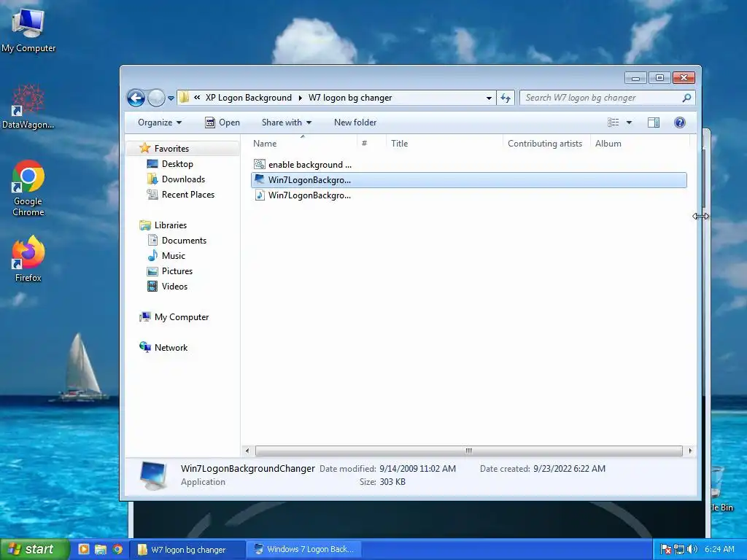
Task: Select the Google Chrome desktop shortcut
Action: [x=28, y=189]
